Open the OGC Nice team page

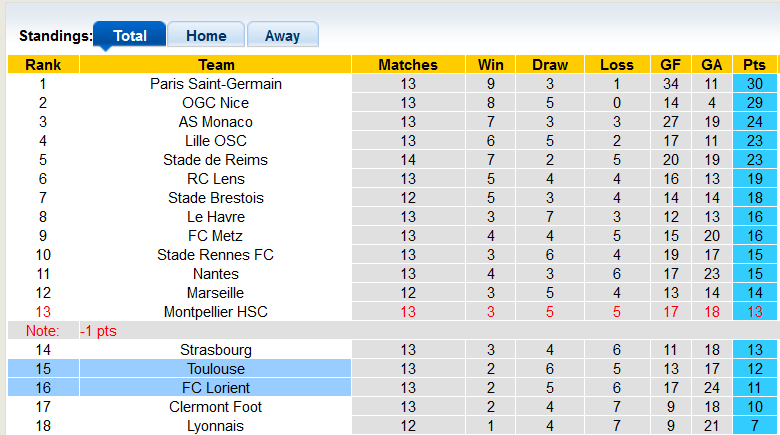216,103
